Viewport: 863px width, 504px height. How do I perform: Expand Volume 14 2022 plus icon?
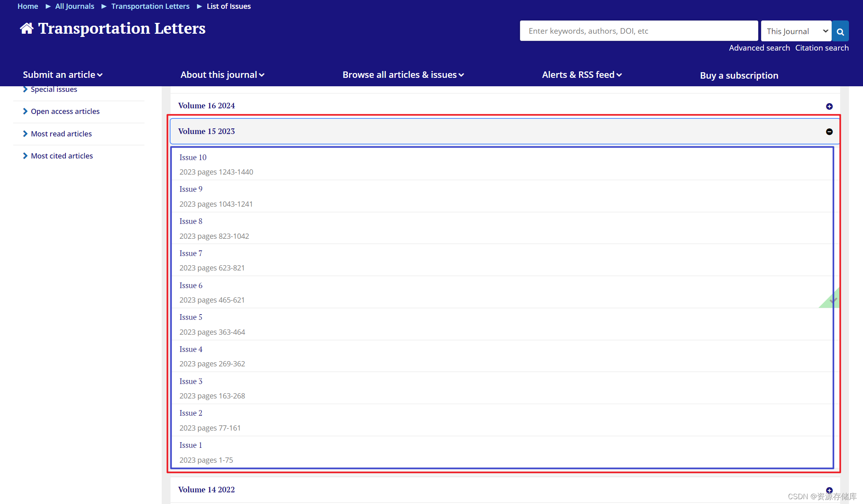point(829,490)
